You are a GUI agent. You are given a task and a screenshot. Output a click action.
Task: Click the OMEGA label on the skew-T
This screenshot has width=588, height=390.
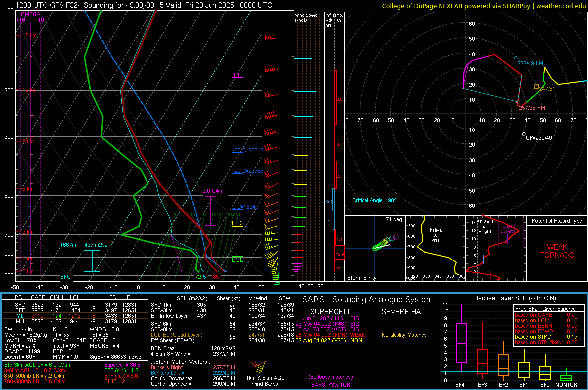tap(31, 14)
